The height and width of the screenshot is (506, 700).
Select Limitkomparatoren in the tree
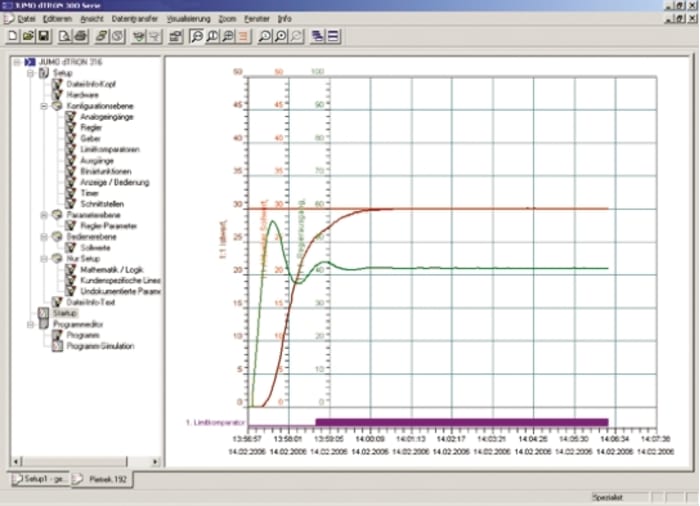click(x=110, y=149)
